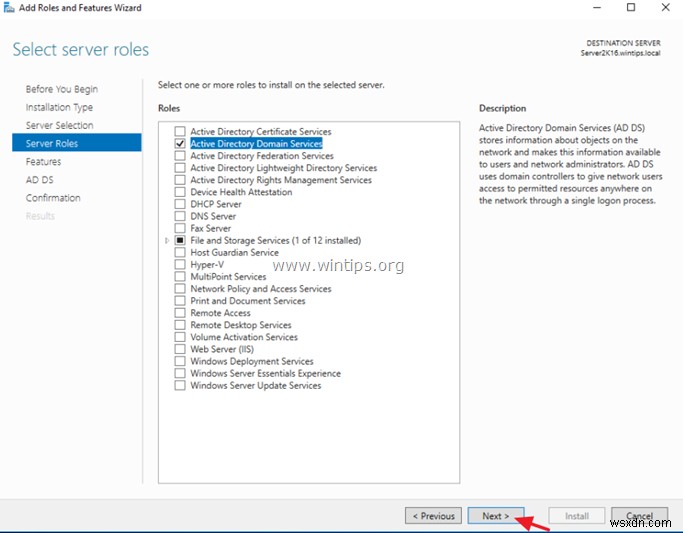Open the Installation Type step
683x533 pixels.
[x=59, y=107]
